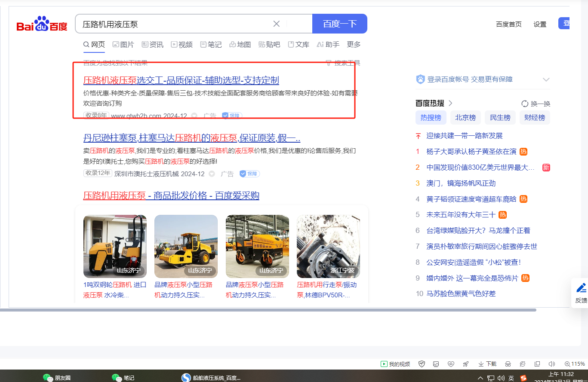588x382 pixels.
Task: Click the Sogou input method tray icon
Action: pyautogui.click(x=523, y=378)
